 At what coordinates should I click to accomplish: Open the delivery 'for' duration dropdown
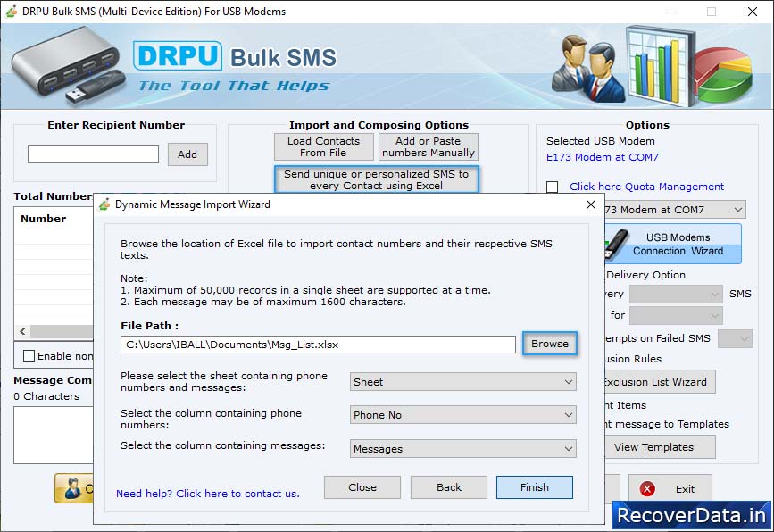point(676,315)
